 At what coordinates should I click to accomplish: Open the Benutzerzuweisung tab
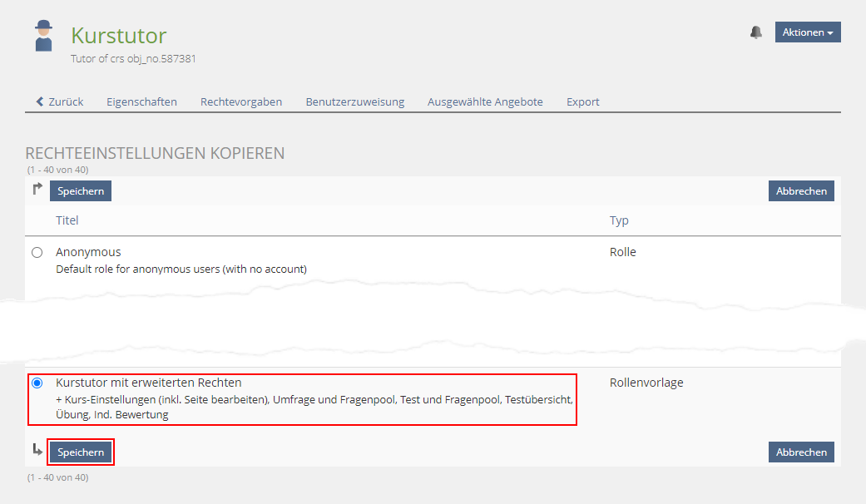click(x=354, y=101)
